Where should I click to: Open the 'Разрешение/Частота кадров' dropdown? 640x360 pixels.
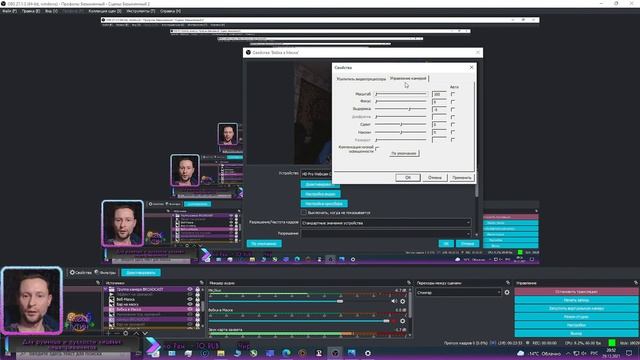coord(386,223)
